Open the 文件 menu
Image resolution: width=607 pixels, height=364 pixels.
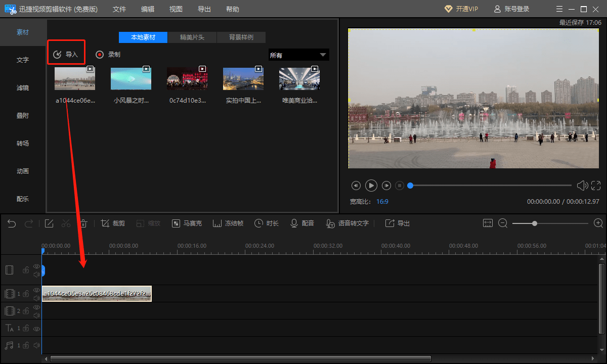(119, 9)
